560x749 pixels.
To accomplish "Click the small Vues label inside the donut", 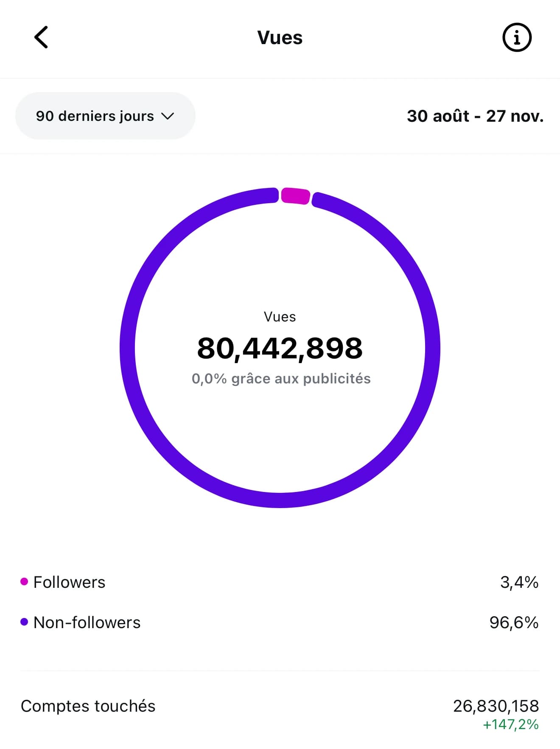I will [280, 316].
